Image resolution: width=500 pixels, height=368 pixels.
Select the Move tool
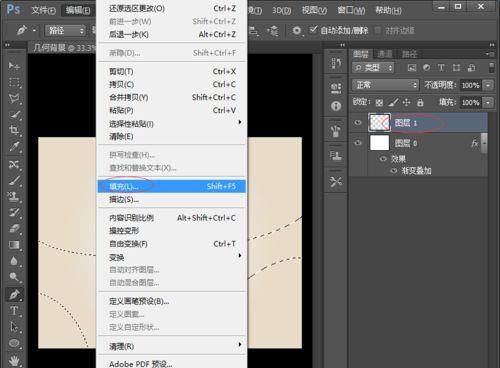14,66
